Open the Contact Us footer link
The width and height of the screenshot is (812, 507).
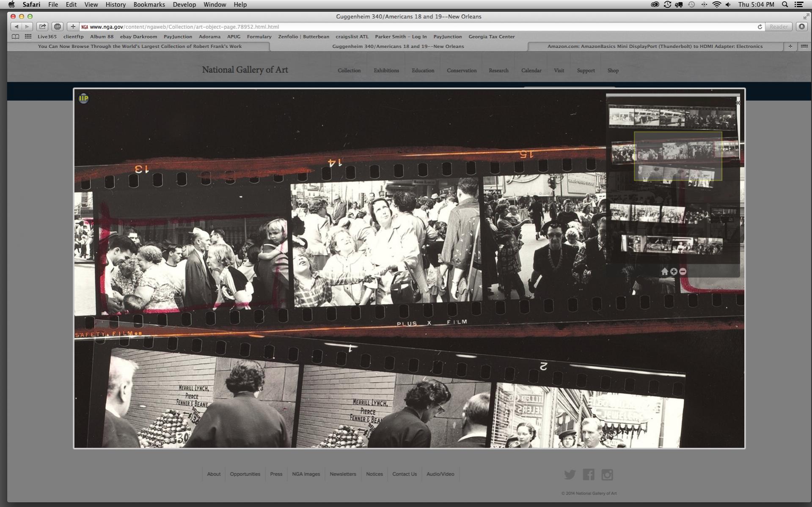405,474
